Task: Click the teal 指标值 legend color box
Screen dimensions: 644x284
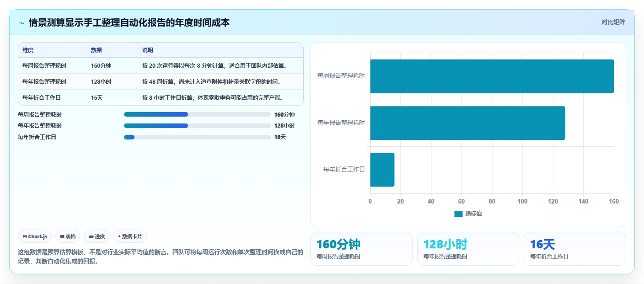Action: (x=458, y=214)
